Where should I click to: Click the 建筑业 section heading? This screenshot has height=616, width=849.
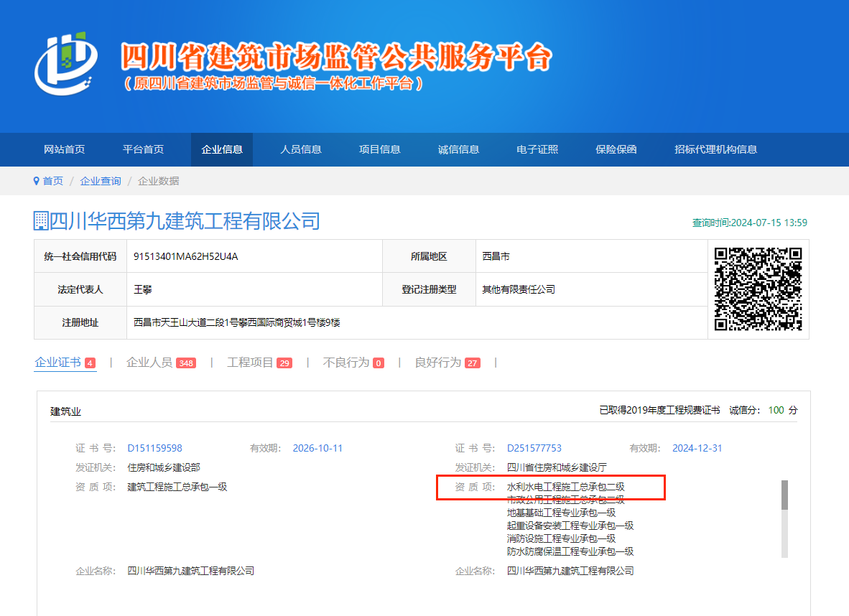pyautogui.click(x=65, y=411)
